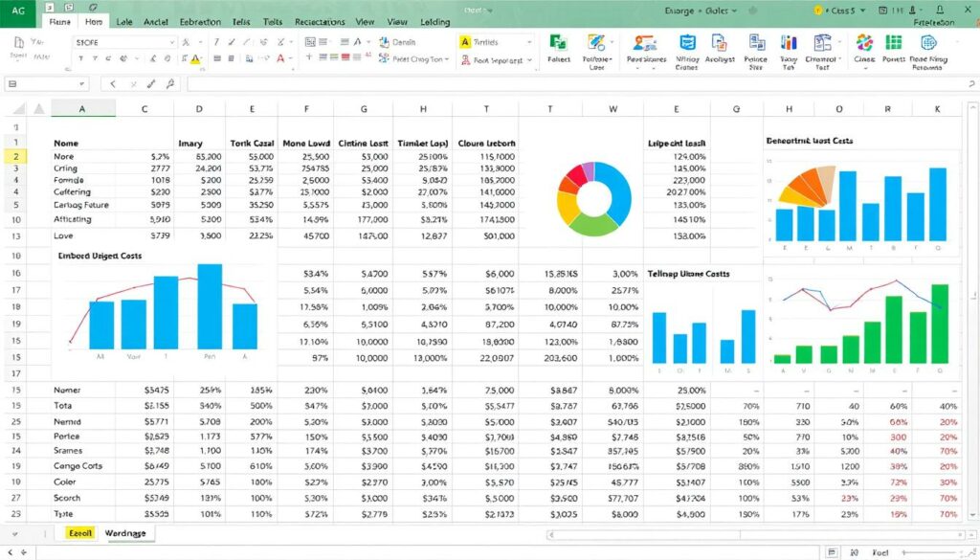The image size is (980, 560).
Task: Click the Ponett green grid icon
Action: [x=894, y=42]
